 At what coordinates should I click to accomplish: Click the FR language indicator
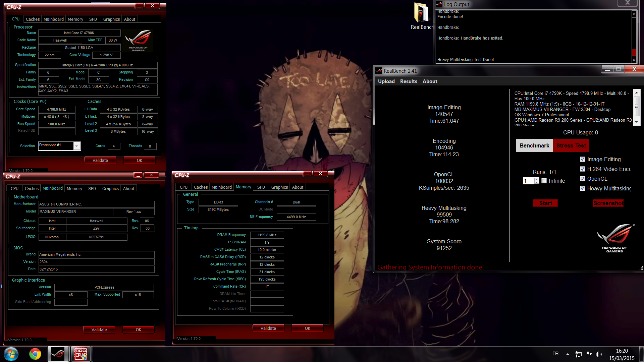[555, 353]
